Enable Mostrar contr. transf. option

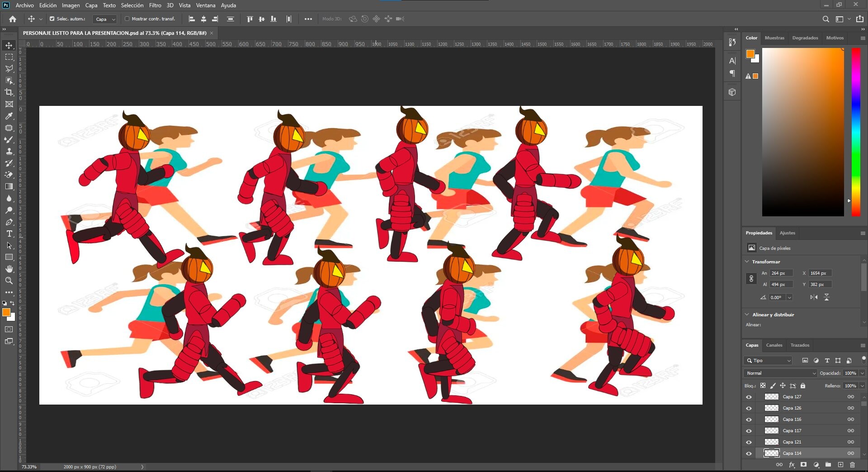[x=127, y=19]
